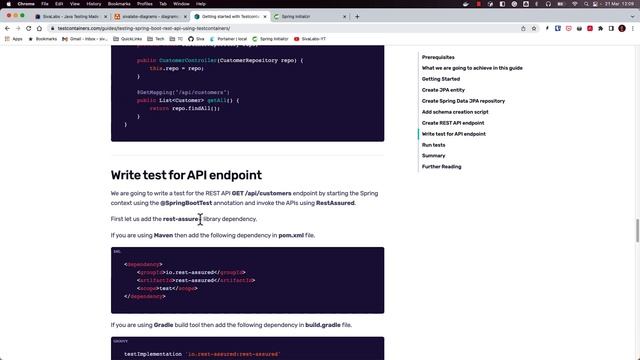640x360 pixels.
Task: Switch to the sivalabs-diagrams tab
Action: [151, 17]
